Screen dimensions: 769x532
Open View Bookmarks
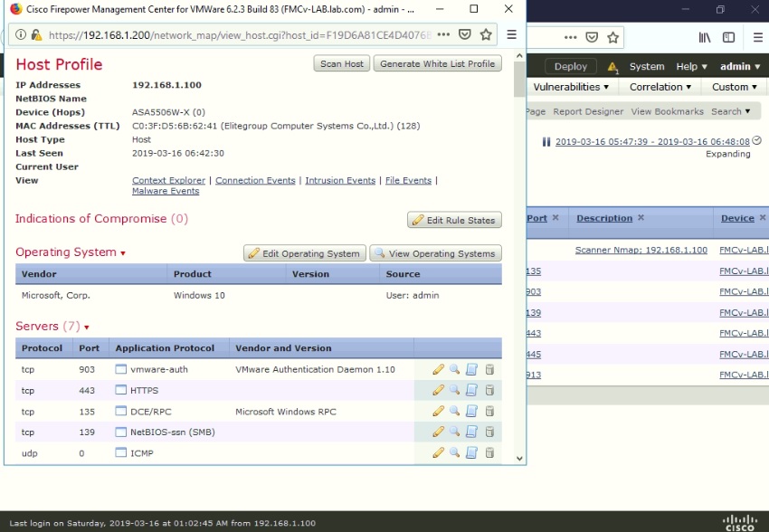667,111
